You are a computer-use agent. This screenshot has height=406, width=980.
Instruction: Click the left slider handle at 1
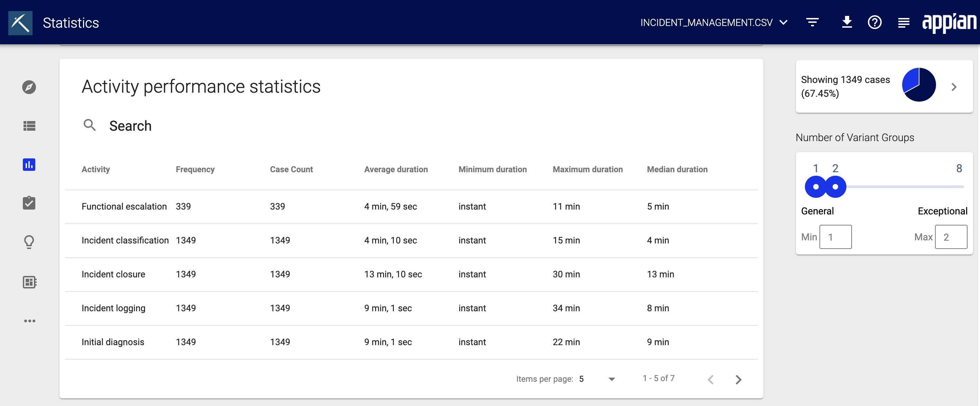coord(815,187)
